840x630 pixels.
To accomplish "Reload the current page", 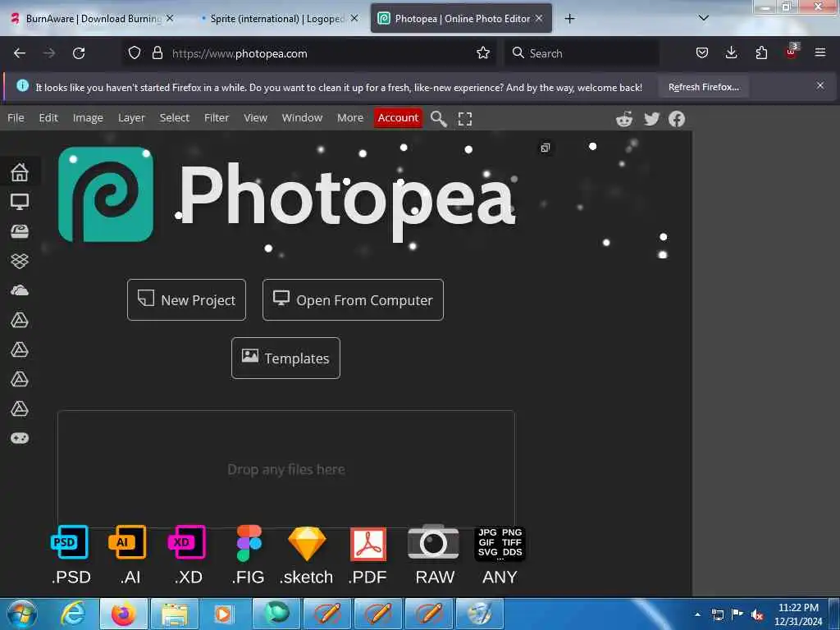I will 79,53.
